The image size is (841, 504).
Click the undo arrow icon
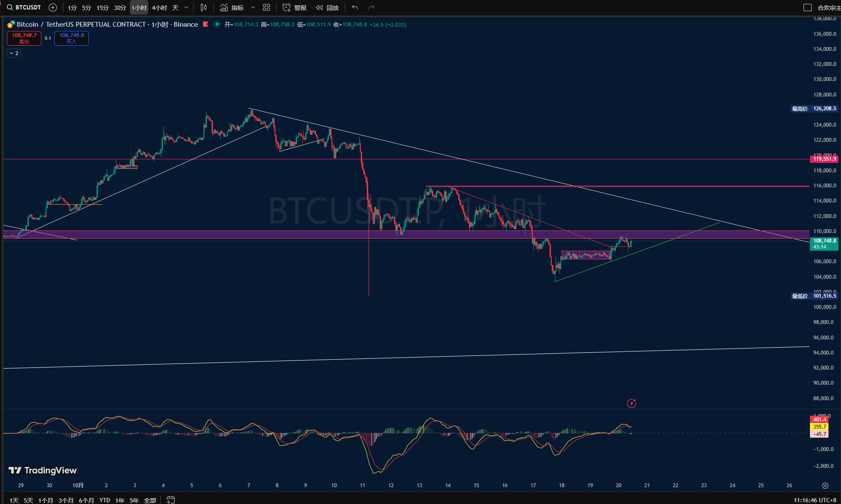[x=355, y=7]
